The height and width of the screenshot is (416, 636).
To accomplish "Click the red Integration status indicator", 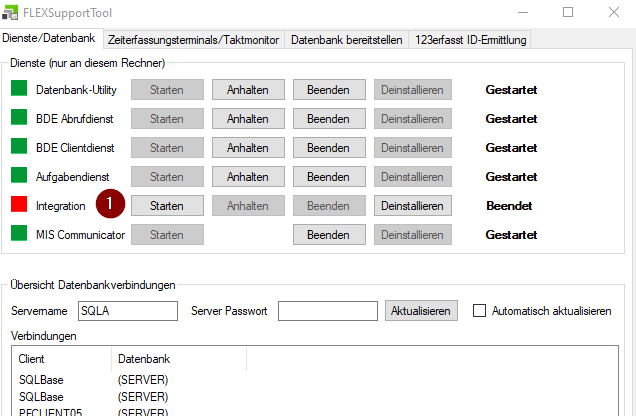I will pyautogui.click(x=19, y=205).
